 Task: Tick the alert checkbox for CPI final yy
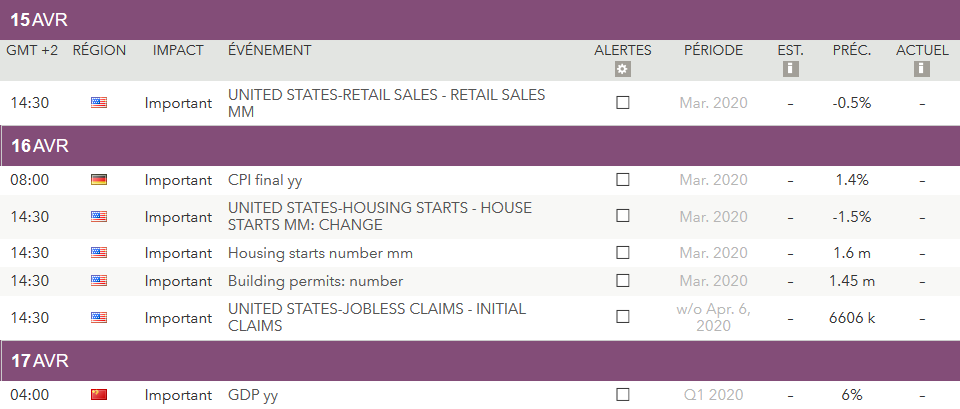coord(623,181)
